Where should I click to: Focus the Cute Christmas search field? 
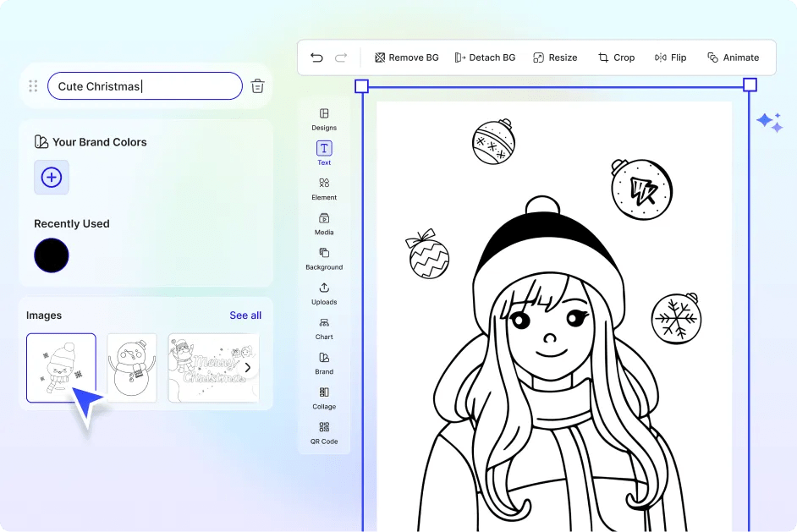click(x=145, y=86)
